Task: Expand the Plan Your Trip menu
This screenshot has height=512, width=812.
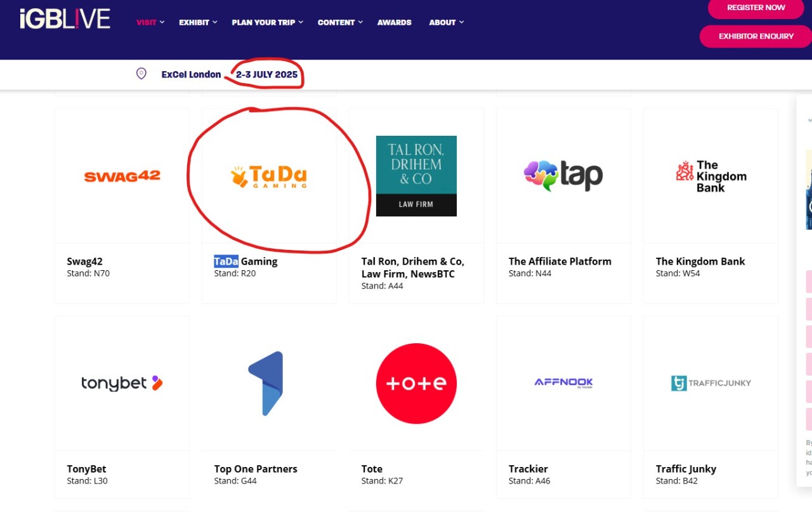Action: pos(268,22)
